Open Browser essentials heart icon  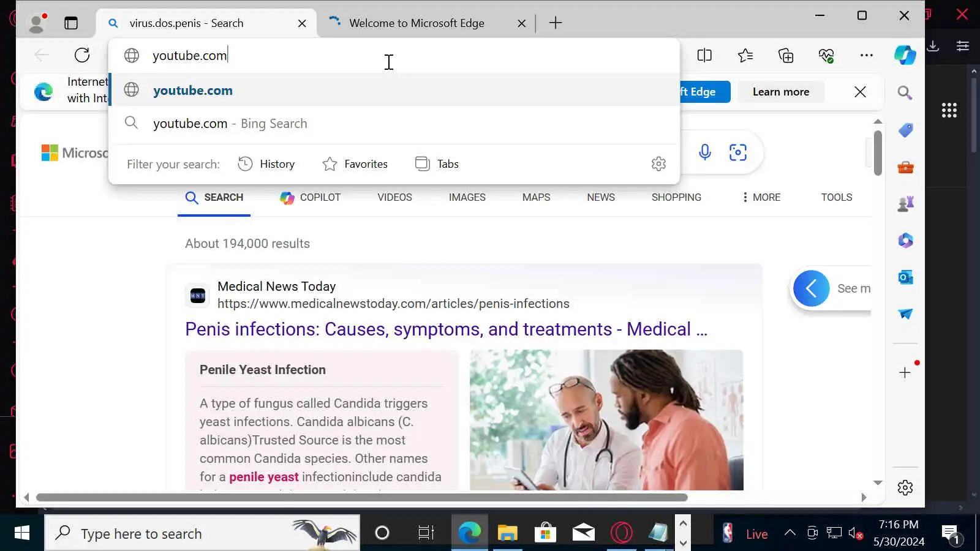pyautogui.click(x=826, y=56)
